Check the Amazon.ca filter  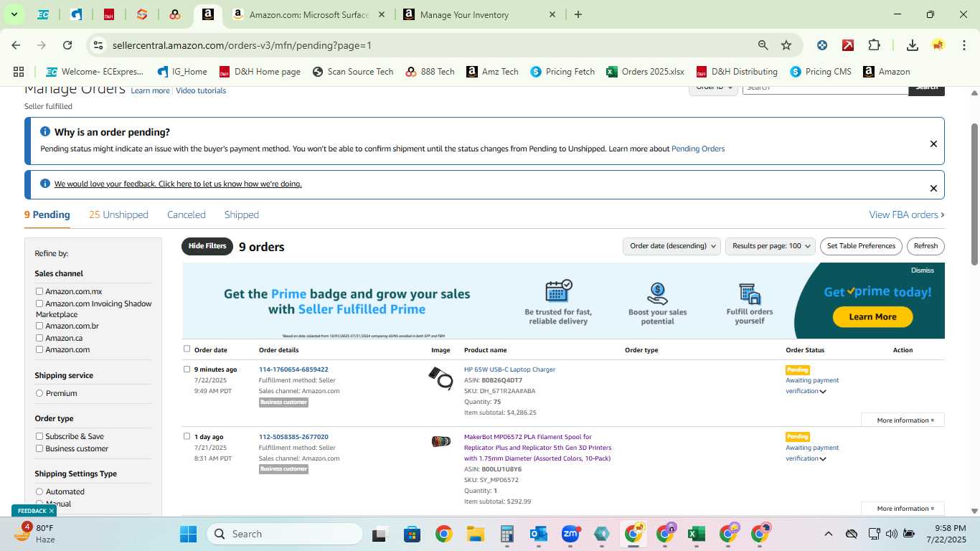39,338
